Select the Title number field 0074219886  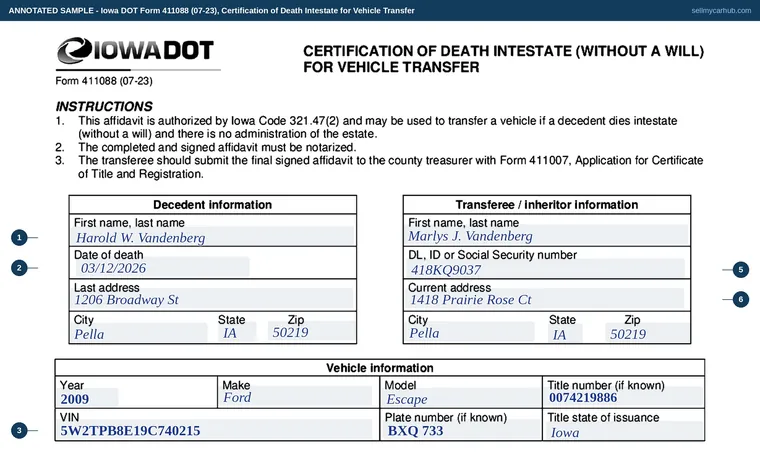(625, 397)
